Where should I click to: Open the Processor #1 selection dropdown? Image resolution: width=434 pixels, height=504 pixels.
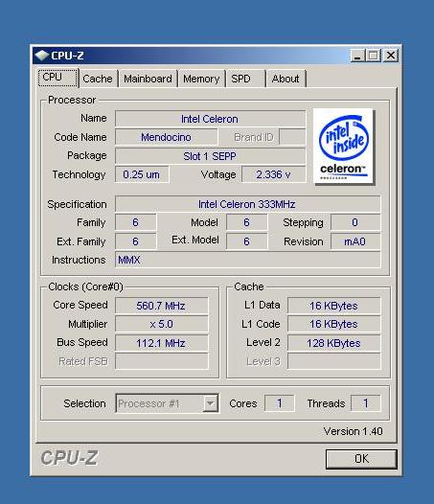click(167, 403)
